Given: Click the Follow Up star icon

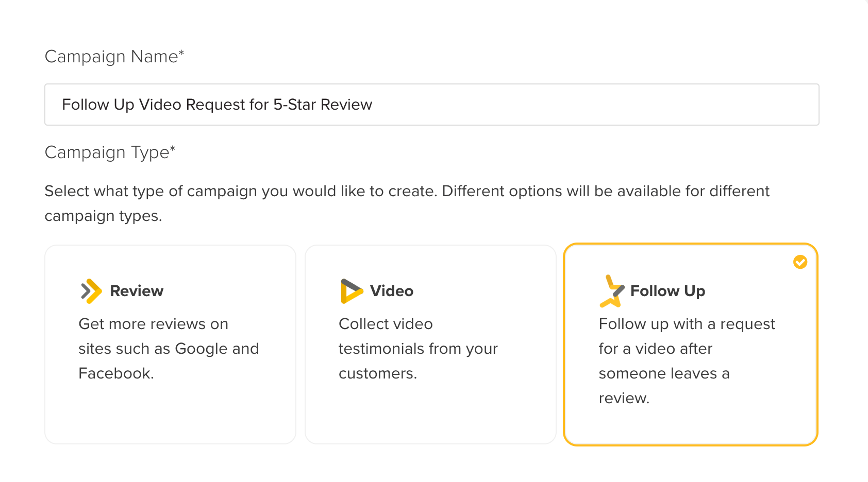Looking at the screenshot, I should point(612,291).
